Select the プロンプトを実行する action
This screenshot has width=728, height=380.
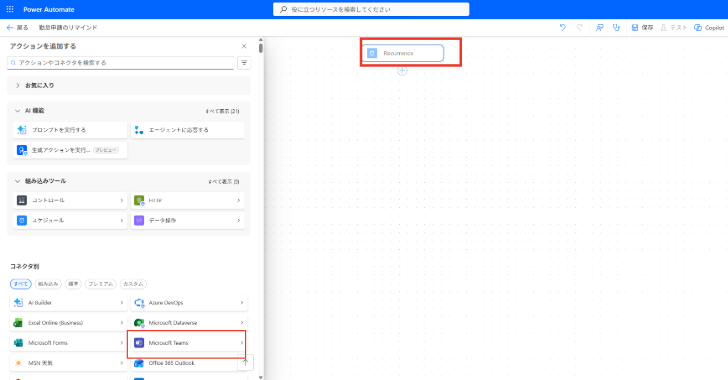[70, 130]
